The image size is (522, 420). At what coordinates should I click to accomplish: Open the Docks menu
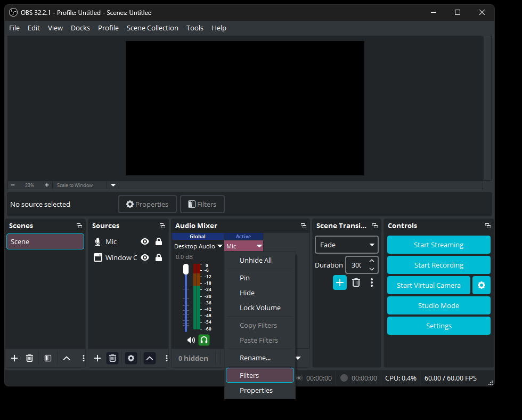click(x=80, y=28)
